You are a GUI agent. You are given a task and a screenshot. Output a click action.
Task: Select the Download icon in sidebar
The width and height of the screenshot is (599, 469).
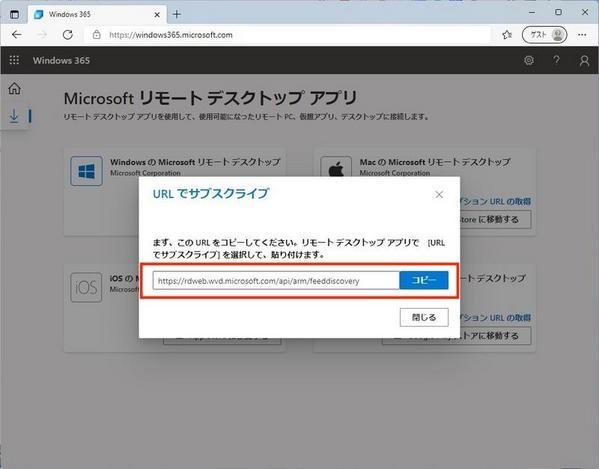[x=14, y=115]
